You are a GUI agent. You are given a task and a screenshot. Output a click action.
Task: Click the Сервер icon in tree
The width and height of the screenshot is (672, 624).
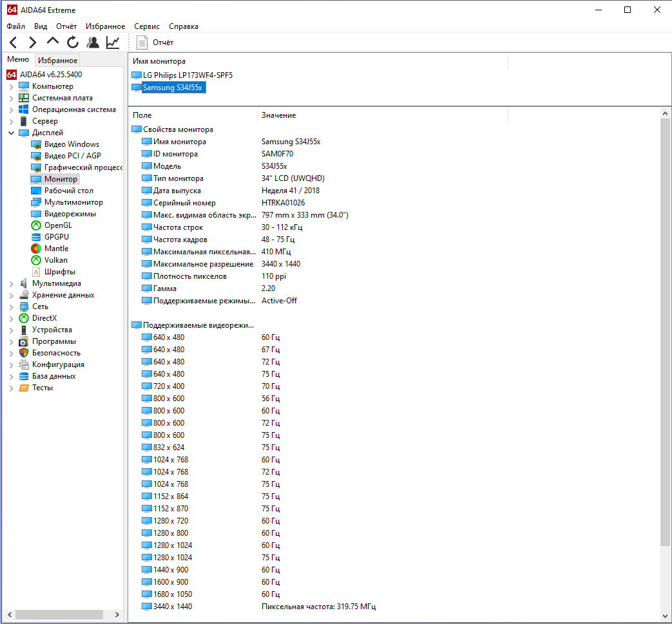pos(24,121)
